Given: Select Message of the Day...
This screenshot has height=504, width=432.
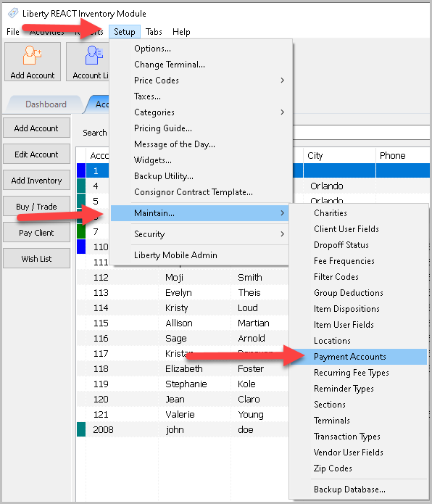Looking at the screenshot, I should pos(199,144).
